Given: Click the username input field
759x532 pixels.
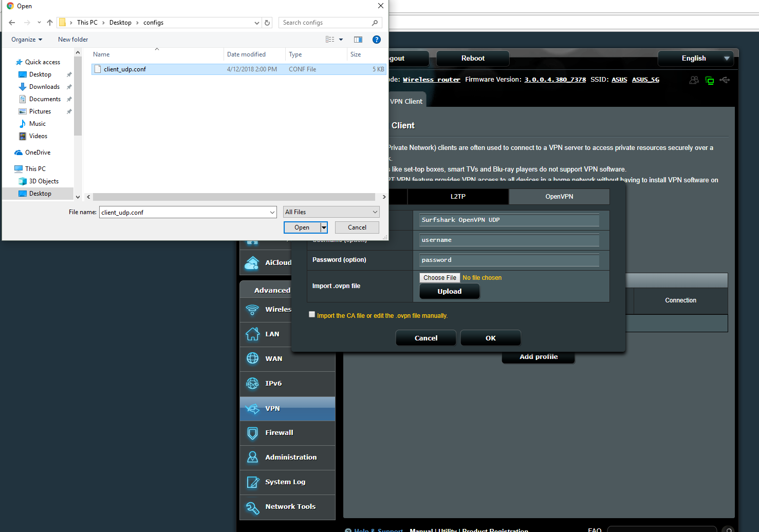Looking at the screenshot, I should pyautogui.click(x=509, y=240).
